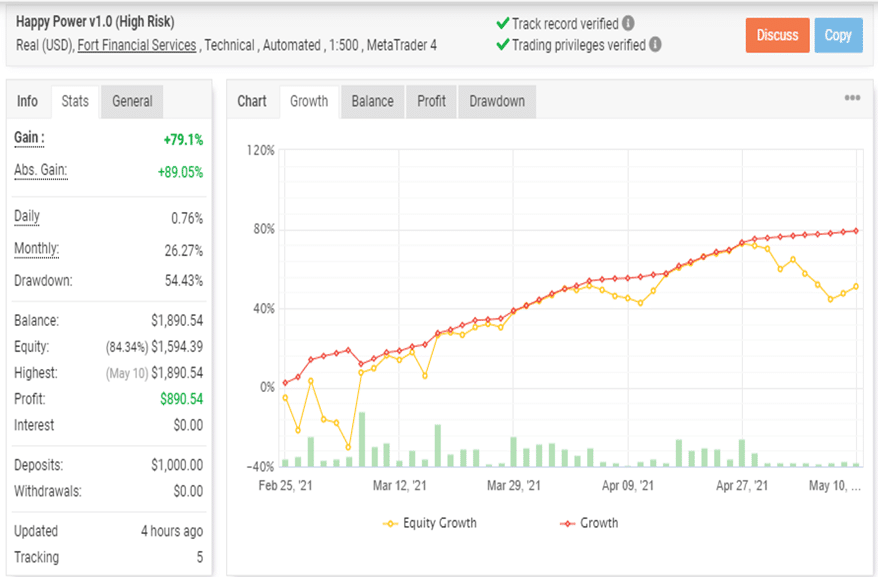Click the yellow Equity Growth legend marker
The image size is (878, 577).
point(390,523)
